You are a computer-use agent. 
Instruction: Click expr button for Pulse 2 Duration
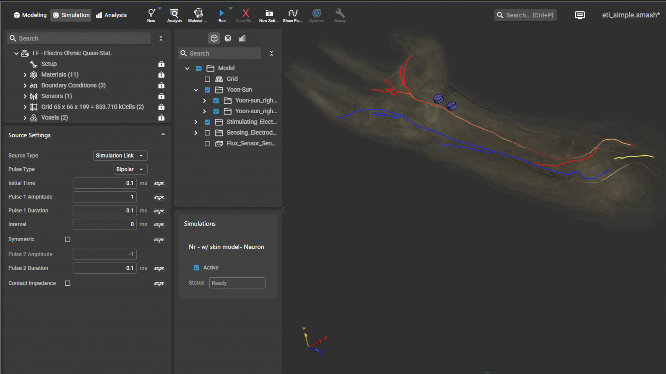pos(159,268)
